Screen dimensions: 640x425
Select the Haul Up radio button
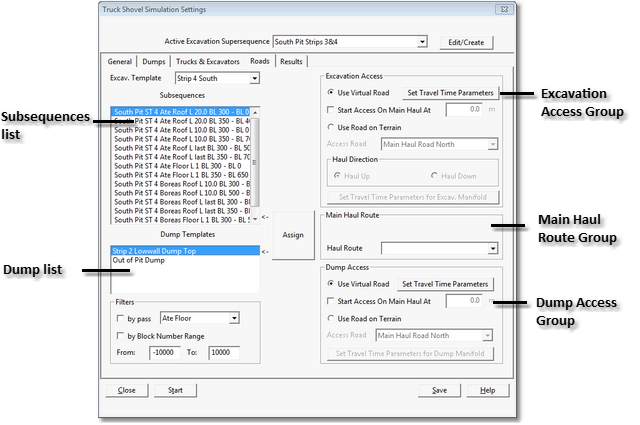tap(337, 176)
